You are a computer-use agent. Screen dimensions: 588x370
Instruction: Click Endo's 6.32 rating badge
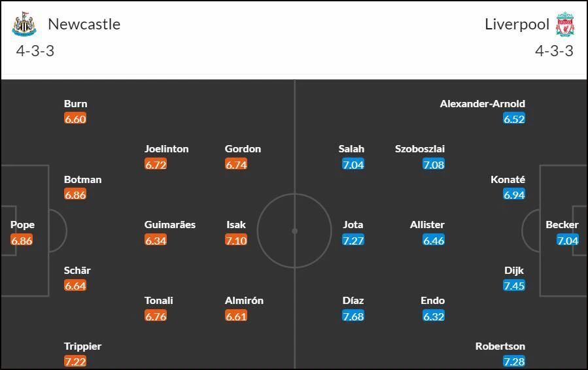tap(434, 316)
